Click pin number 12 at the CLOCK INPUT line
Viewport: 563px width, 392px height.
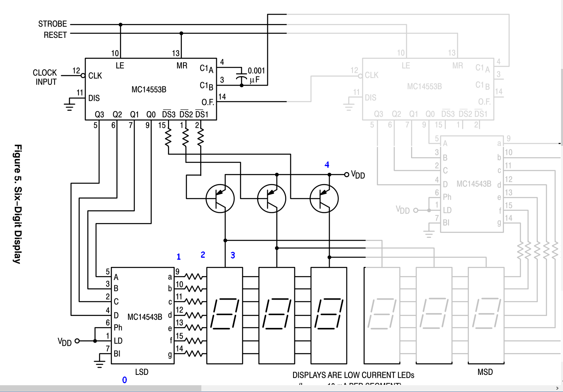click(76, 71)
